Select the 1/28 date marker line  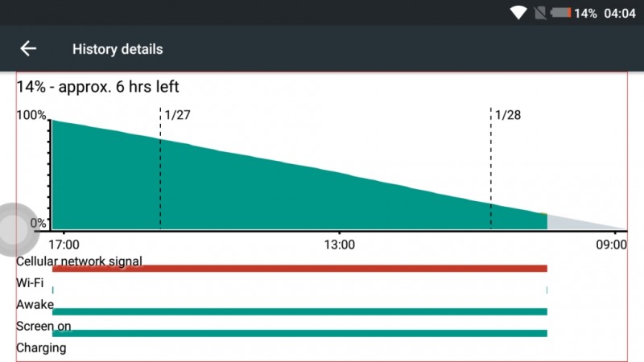coord(491,168)
